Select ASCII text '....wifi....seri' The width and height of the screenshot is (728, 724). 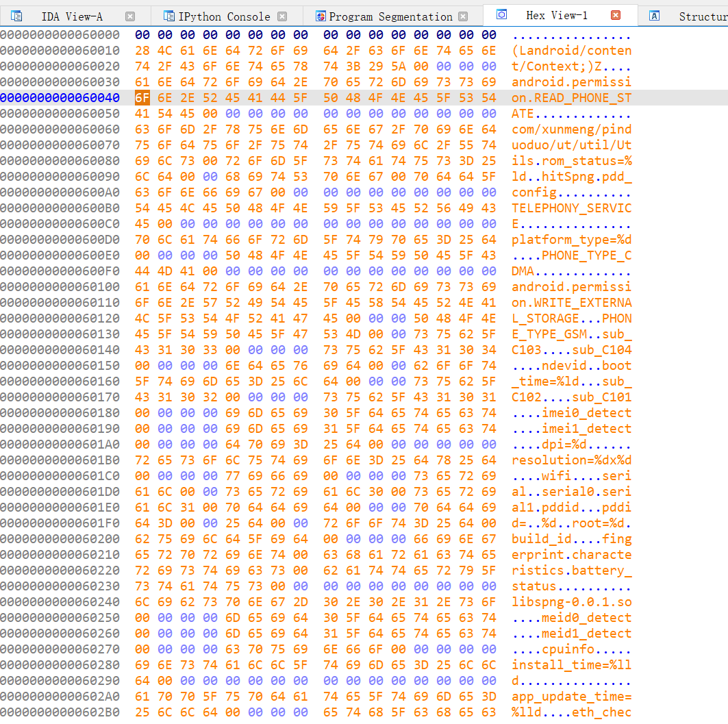coord(572,476)
